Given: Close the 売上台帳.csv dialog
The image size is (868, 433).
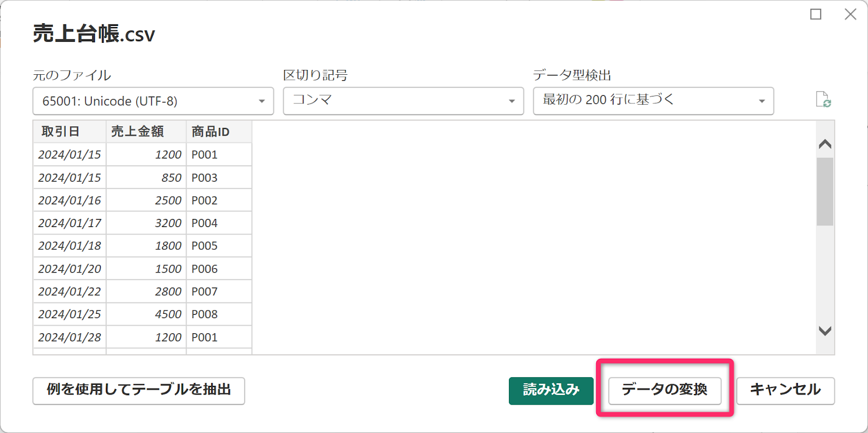Looking at the screenshot, I should coord(851,14).
